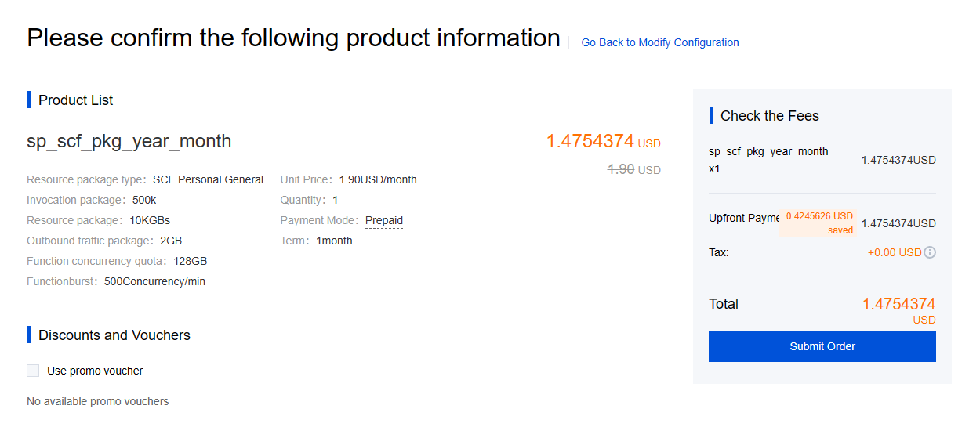980x438 pixels.
Task: Click the +0.00 USD tax amount
Action: coord(895,252)
